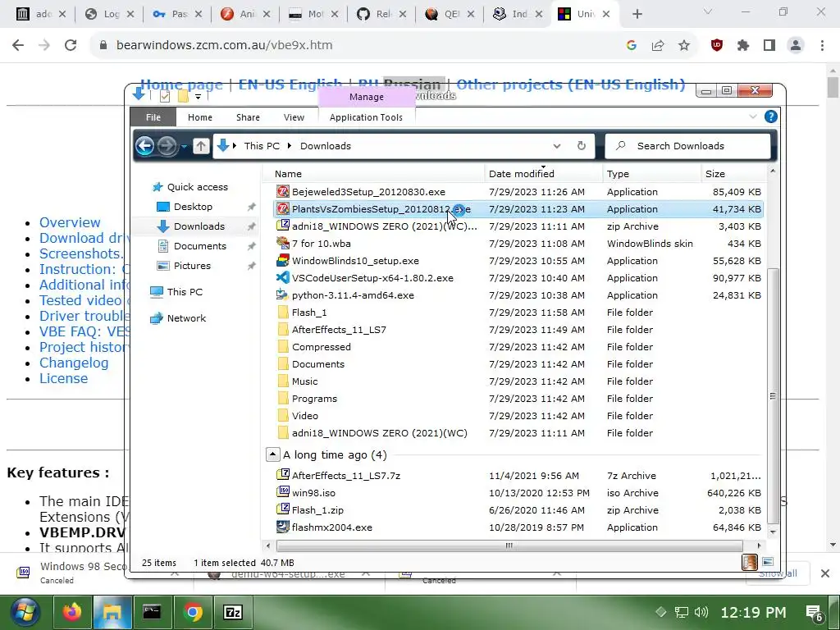Switch to the QEMU browser tab

[x=450, y=14]
